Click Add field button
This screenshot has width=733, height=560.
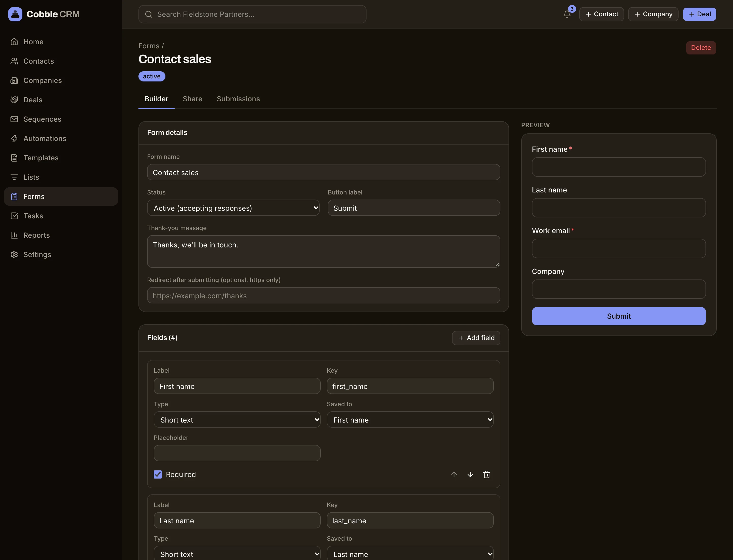click(x=476, y=338)
